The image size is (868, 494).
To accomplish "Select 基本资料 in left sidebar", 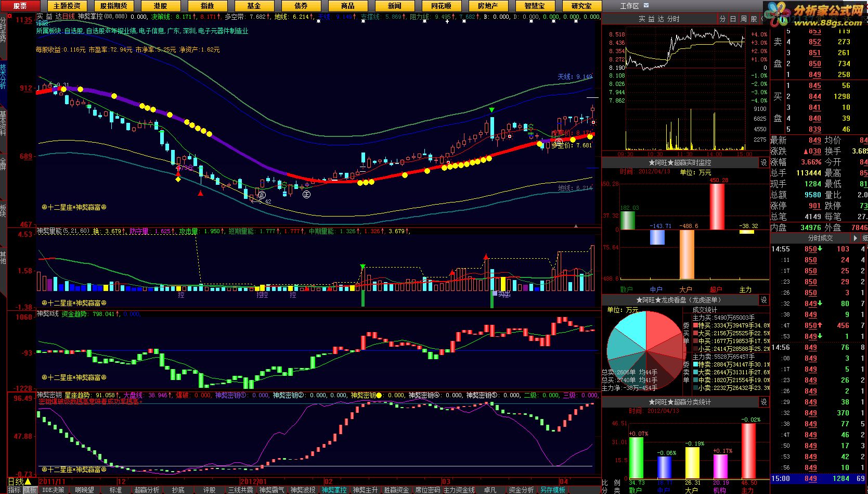I will [x=3, y=123].
